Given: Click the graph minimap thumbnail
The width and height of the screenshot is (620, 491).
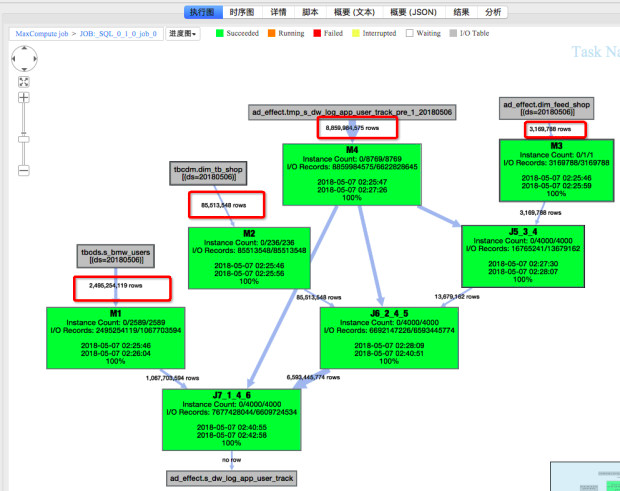Looking at the screenshot, I should (585, 476).
